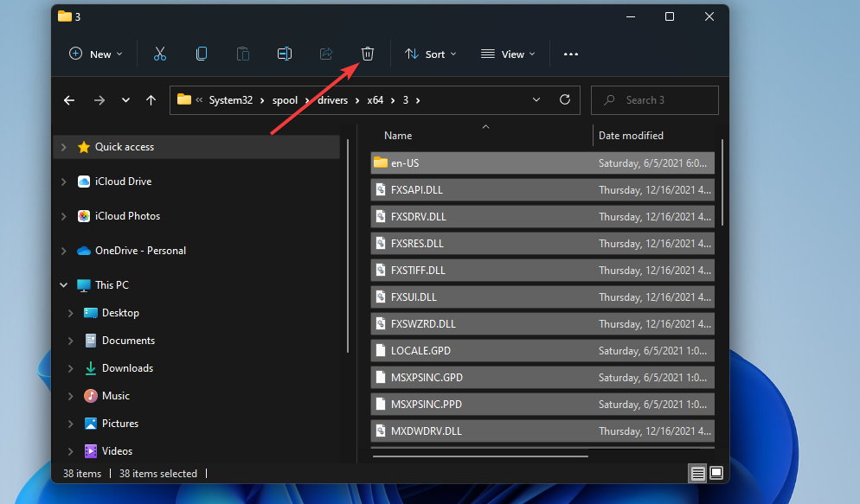Click the Rename icon in toolbar
860x504 pixels.
coord(285,54)
